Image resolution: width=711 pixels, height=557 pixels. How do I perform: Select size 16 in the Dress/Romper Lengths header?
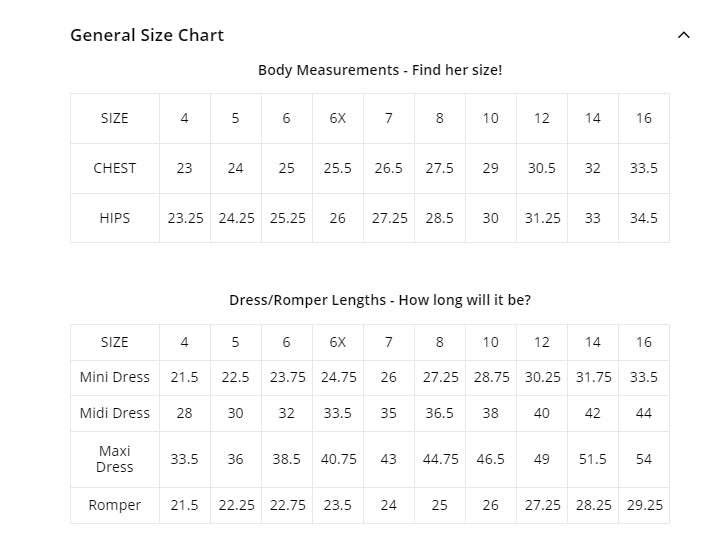pyautogui.click(x=644, y=342)
